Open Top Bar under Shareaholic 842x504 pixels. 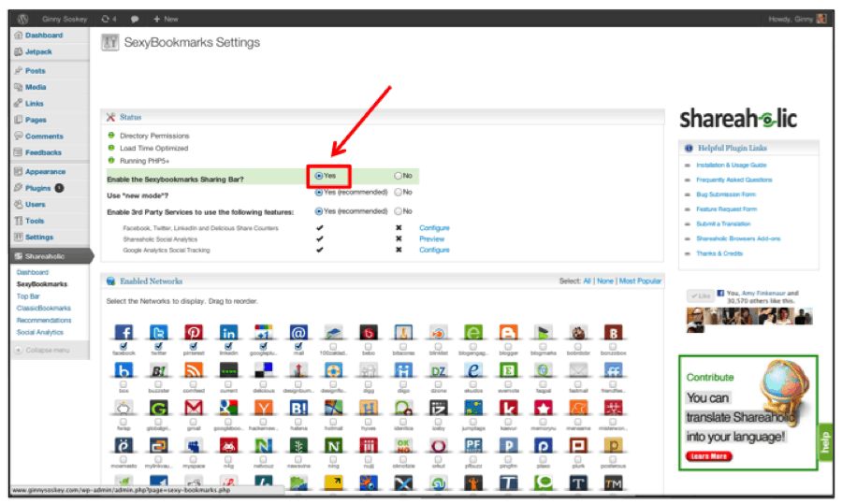tap(28, 296)
